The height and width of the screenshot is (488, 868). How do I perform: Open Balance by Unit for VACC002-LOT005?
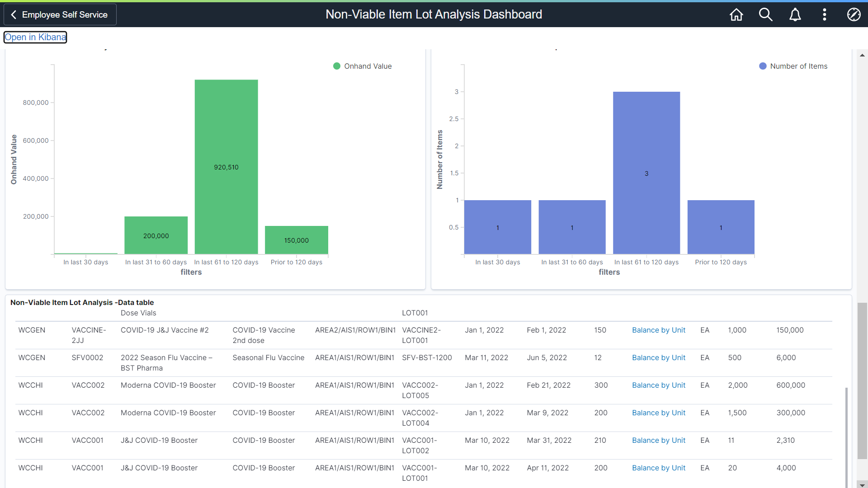[x=658, y=385]
